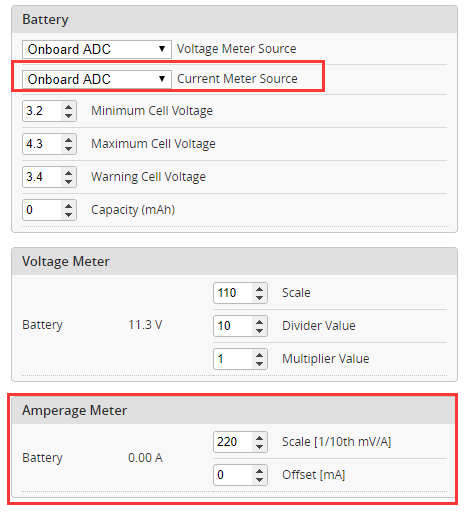Open the Current Meter Source dropdown
Image resolution: width=475 pixels, height=519 pixels.
pyautogui.click(x=97, y=79)
